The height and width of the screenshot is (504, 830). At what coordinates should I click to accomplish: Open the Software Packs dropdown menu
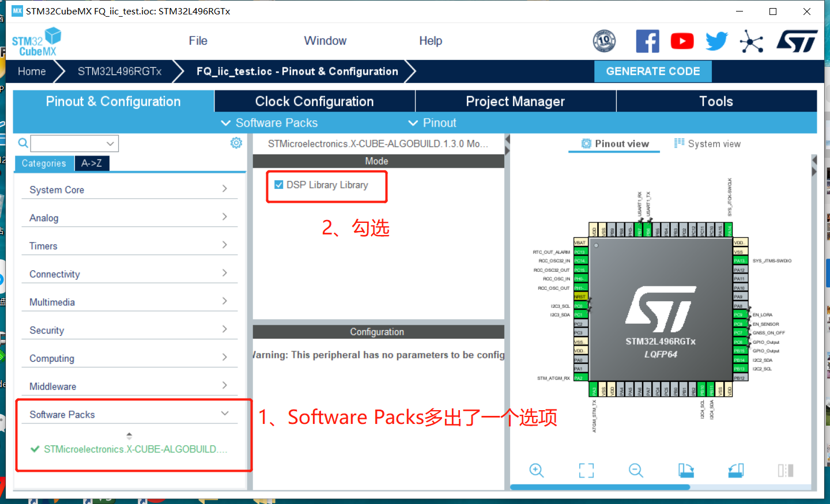pos(270,123)
